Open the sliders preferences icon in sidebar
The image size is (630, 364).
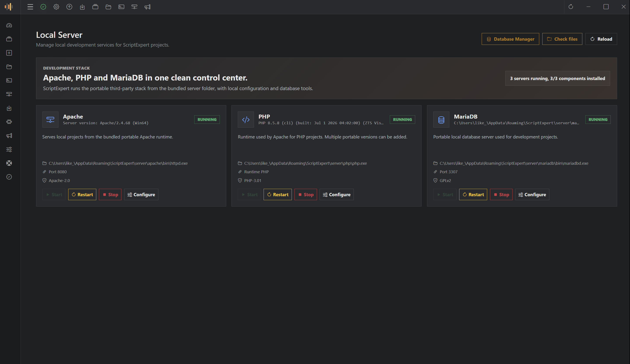pyautogui.click(x=9, y=149)
